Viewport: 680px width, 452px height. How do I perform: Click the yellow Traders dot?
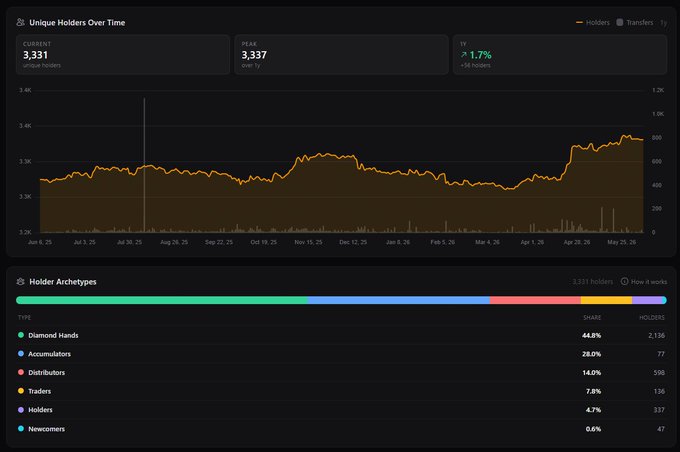pyautogui.click(x=21, y=391)
